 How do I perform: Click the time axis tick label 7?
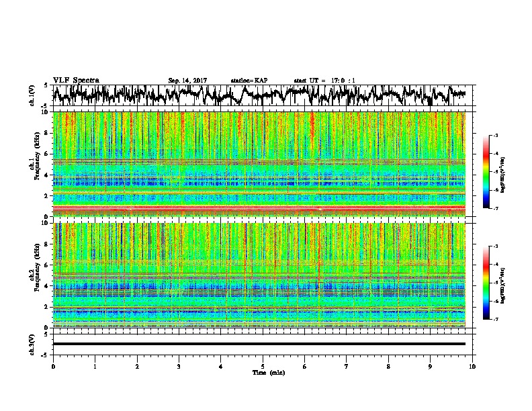click(x=347, y=366)
